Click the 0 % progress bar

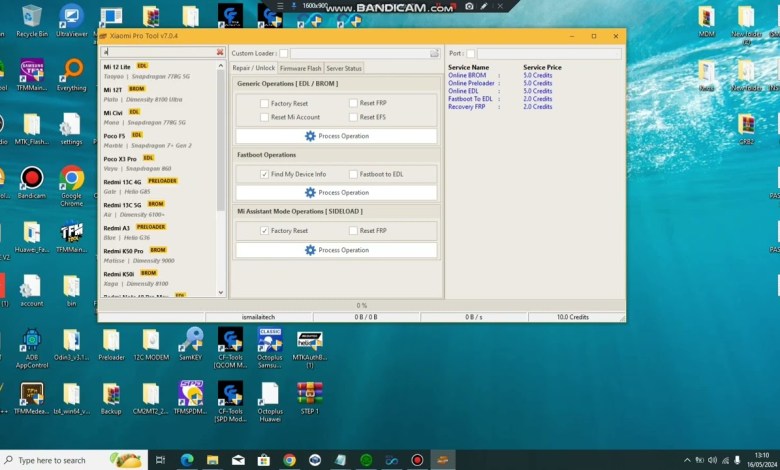(362, 305)
